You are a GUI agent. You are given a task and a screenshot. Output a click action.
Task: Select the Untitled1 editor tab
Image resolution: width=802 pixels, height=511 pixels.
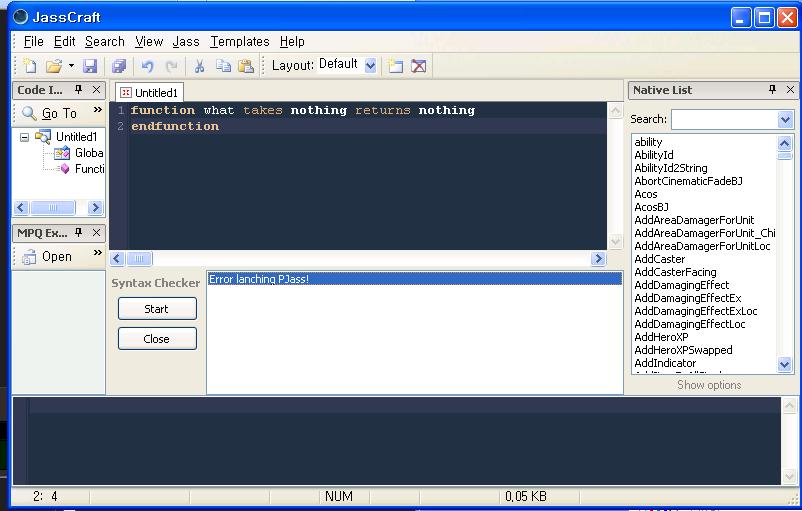pos(149,93)
